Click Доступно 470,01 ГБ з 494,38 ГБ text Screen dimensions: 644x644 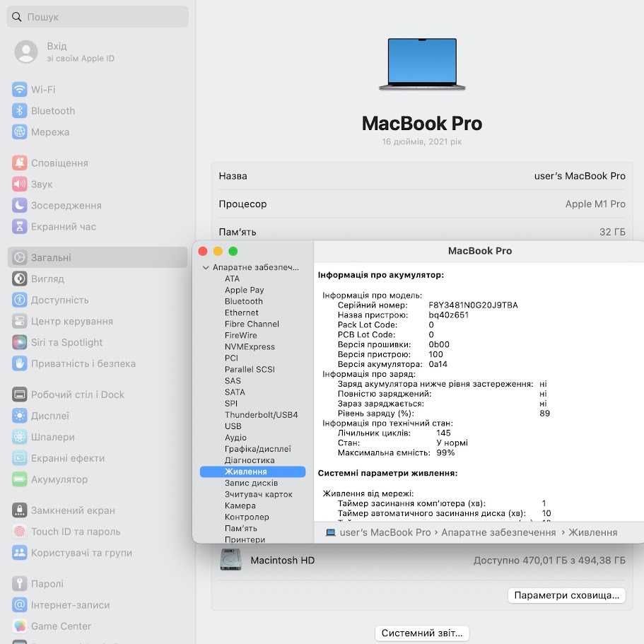(549, 560)
